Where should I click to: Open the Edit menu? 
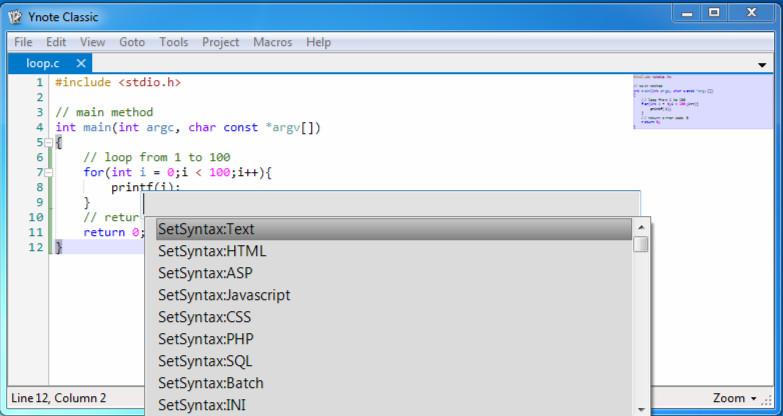pos(56,42)
